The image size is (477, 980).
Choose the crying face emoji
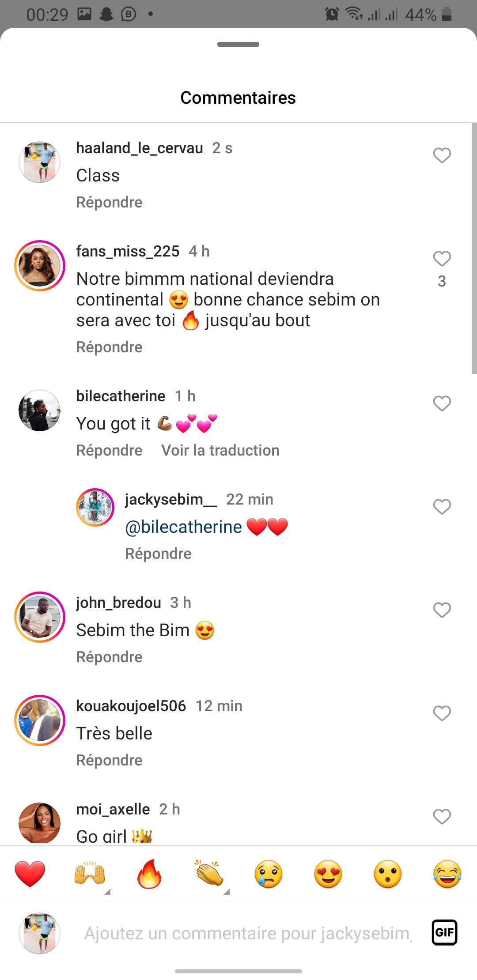269,874
